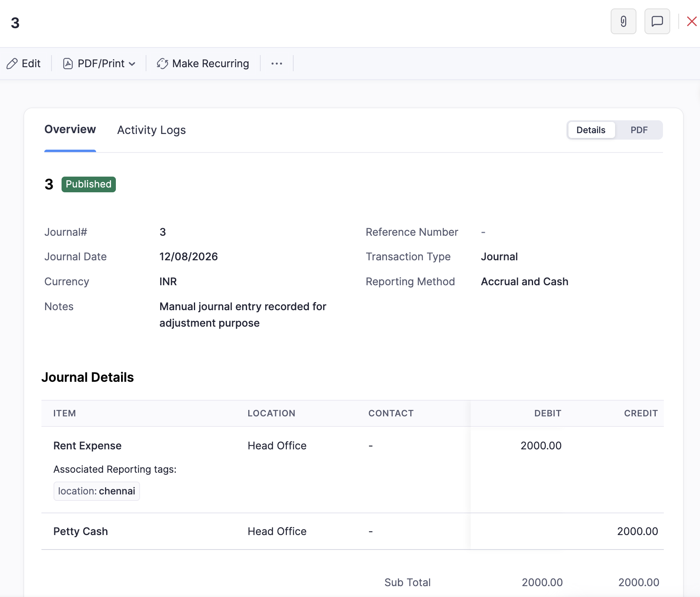Click the PDF/Print document icon
Image resolution: width=700 pixels, height=597 pixels.
(x=68, y=64)
